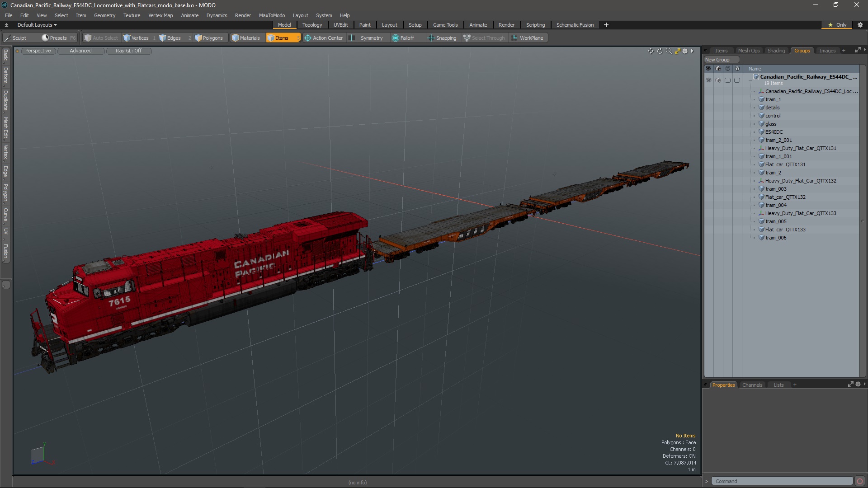Select the Heavy_Duty_Flat_Car_QTTX132 item
The image size is (868, 488).
(800, 181)
